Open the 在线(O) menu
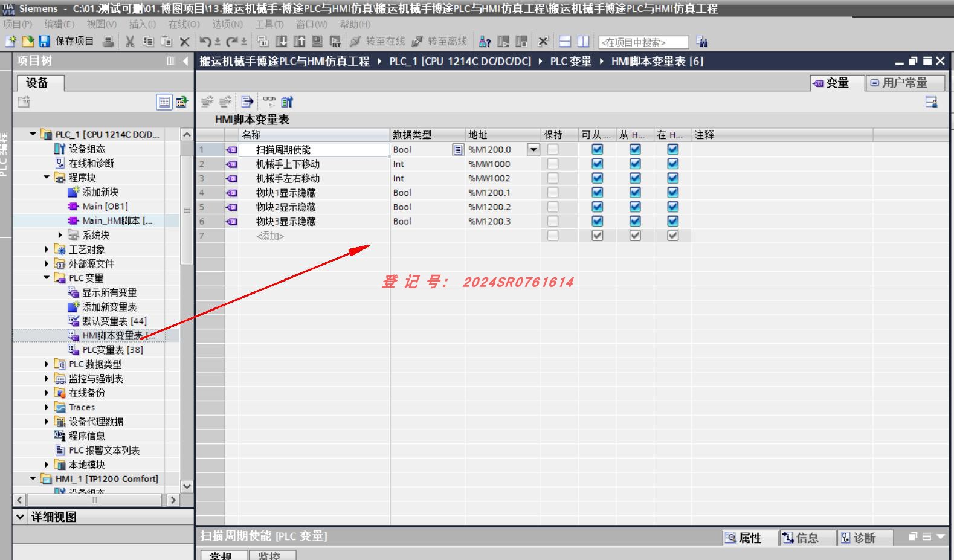 [184, 24]
